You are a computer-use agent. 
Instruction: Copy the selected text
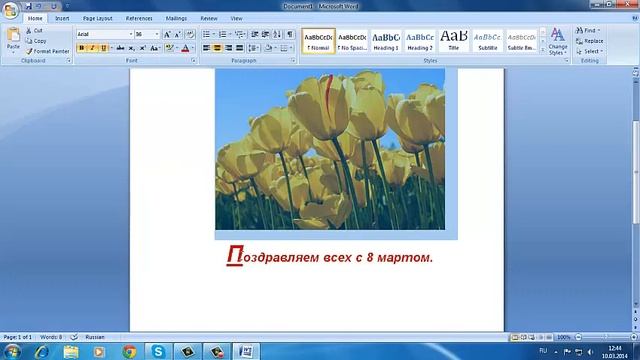pos(36,41)
